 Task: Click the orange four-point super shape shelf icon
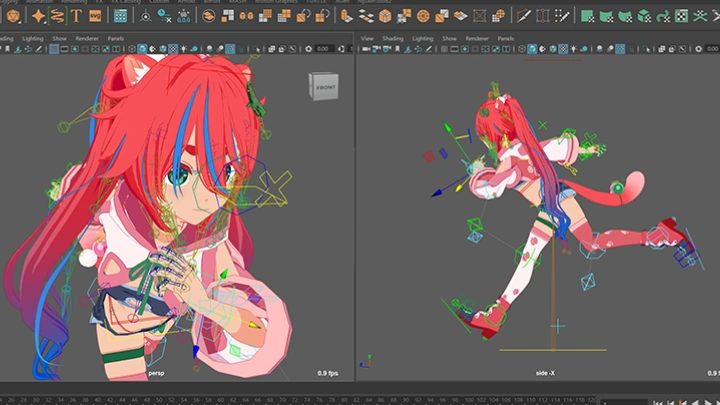(38, 16)
